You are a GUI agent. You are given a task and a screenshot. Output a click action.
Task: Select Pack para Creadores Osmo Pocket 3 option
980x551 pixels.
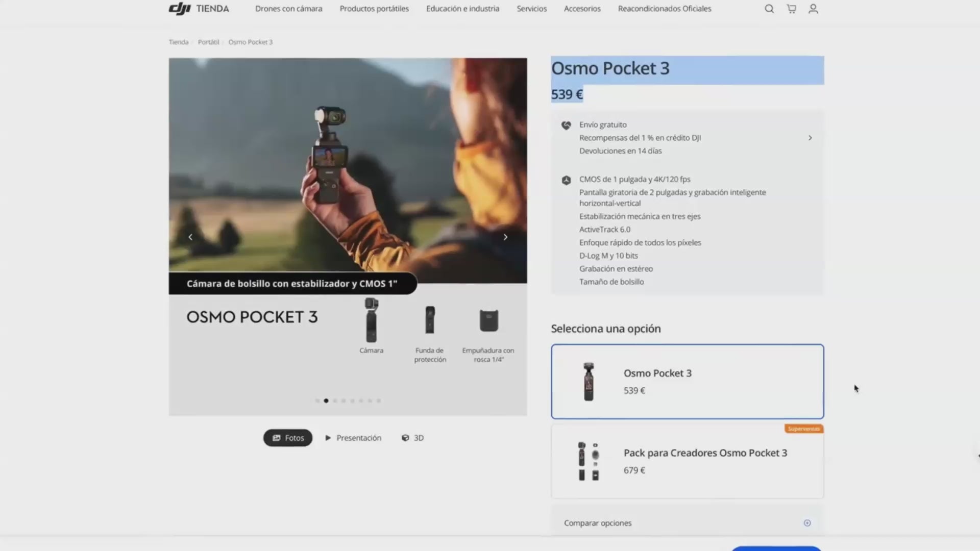(687, 461)
